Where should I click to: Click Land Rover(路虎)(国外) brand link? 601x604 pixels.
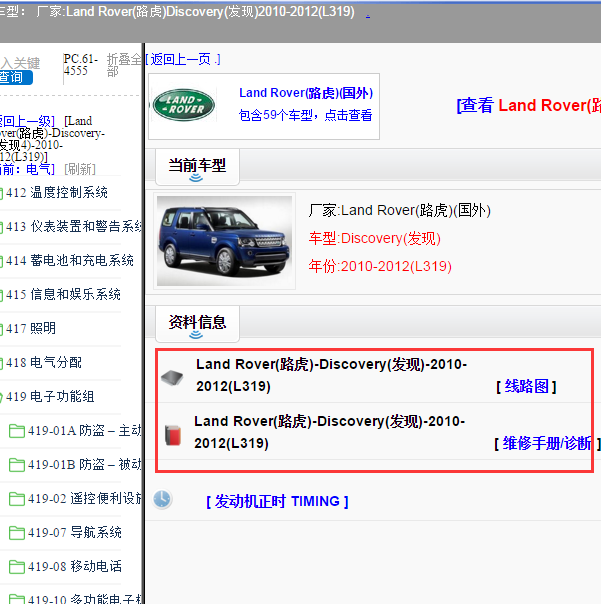pos(306,93)
